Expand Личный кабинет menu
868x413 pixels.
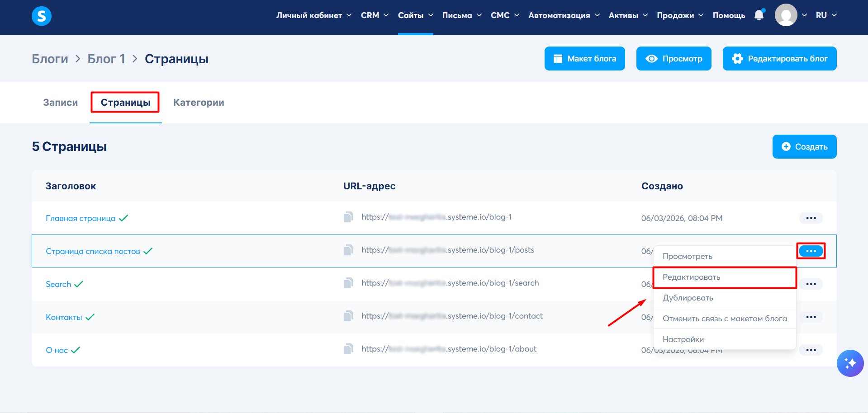[314, 15]
